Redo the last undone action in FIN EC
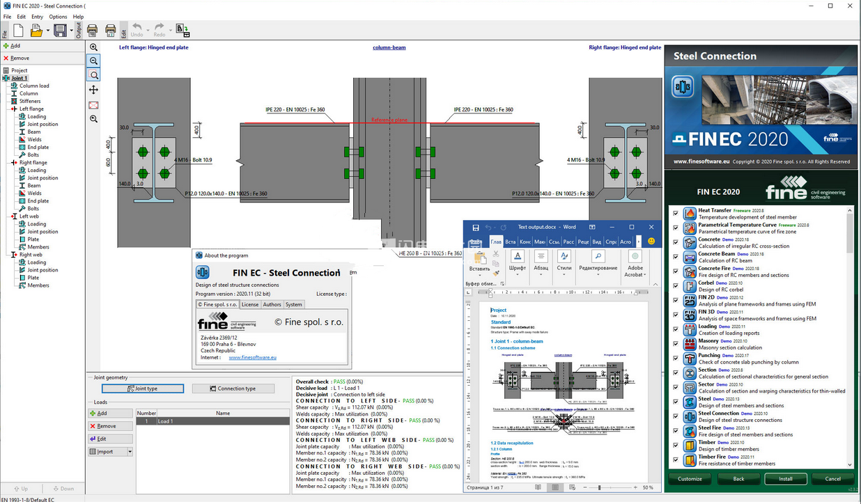The image size is (861, 504). [x=160, y=31]
